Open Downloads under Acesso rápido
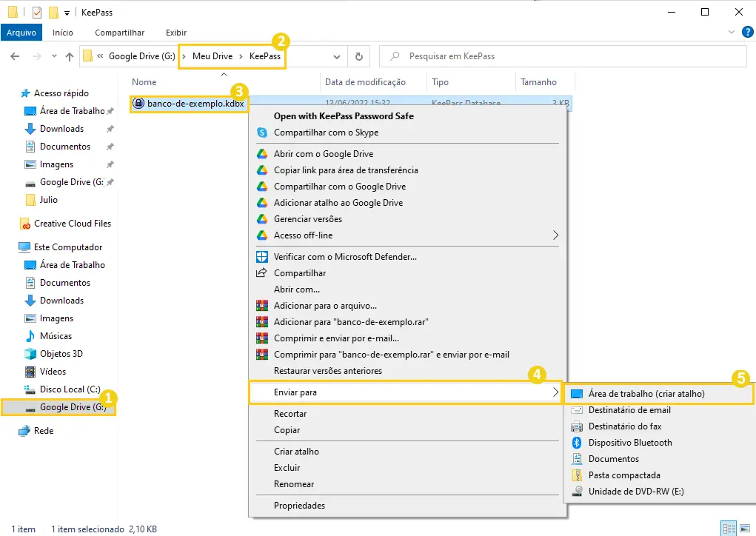The height and width of the screenshot is (536, 756). (61, 129)
